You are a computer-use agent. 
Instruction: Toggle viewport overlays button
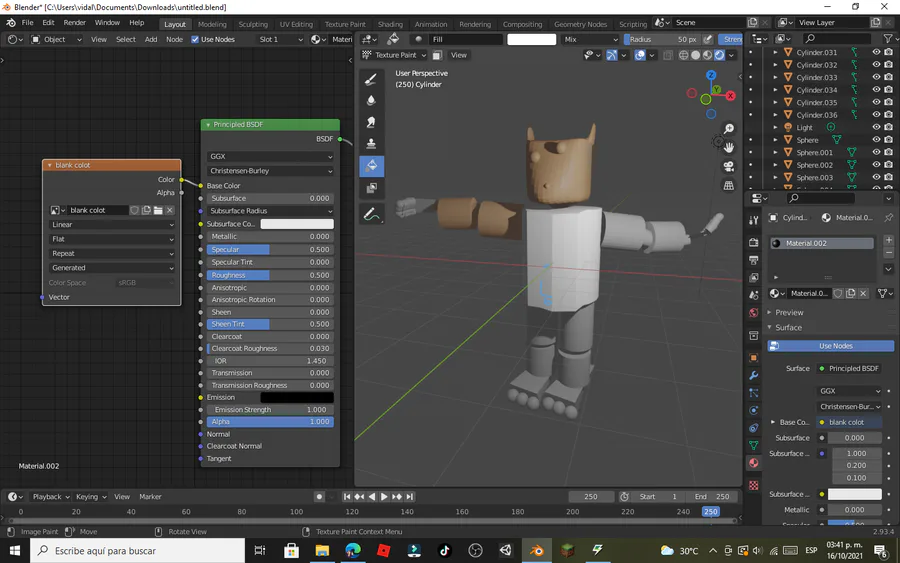[x=640, y=55]
